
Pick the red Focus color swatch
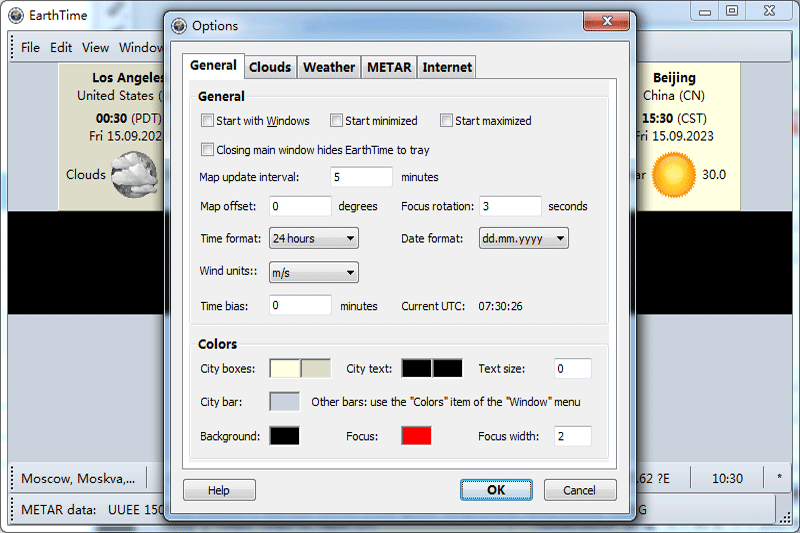pos(416,436)
